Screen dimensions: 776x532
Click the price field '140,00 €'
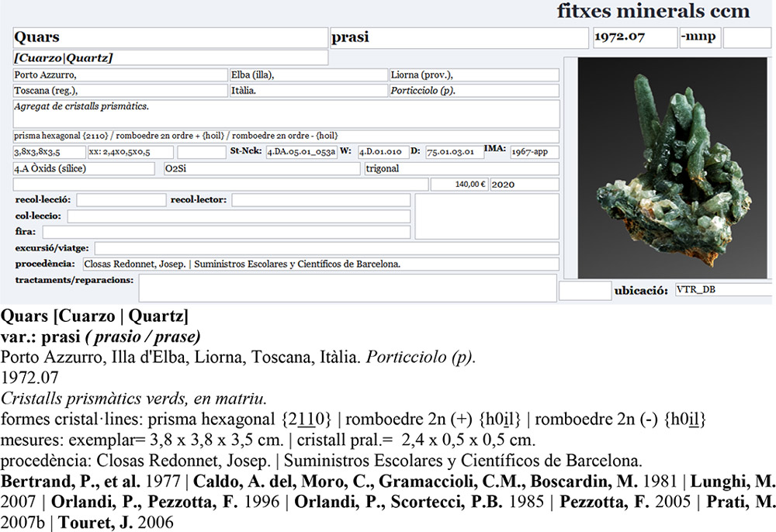459,185
